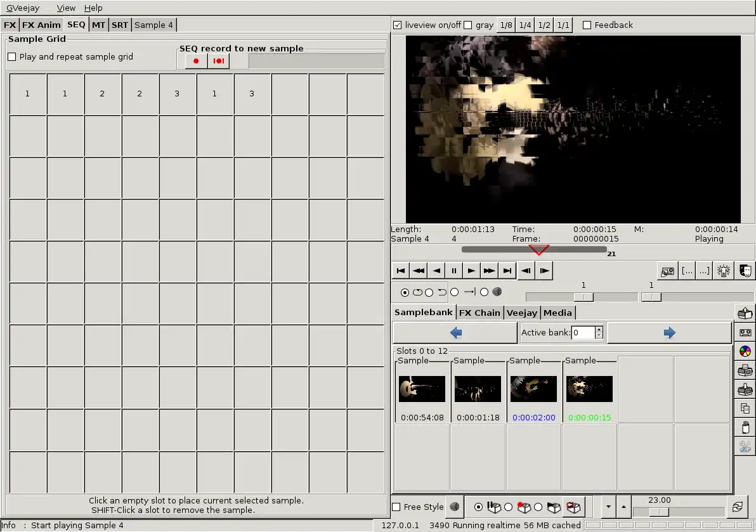Open the GVeejay menu
Viewport: 756px width, 532px height.
tap(23, 8)
